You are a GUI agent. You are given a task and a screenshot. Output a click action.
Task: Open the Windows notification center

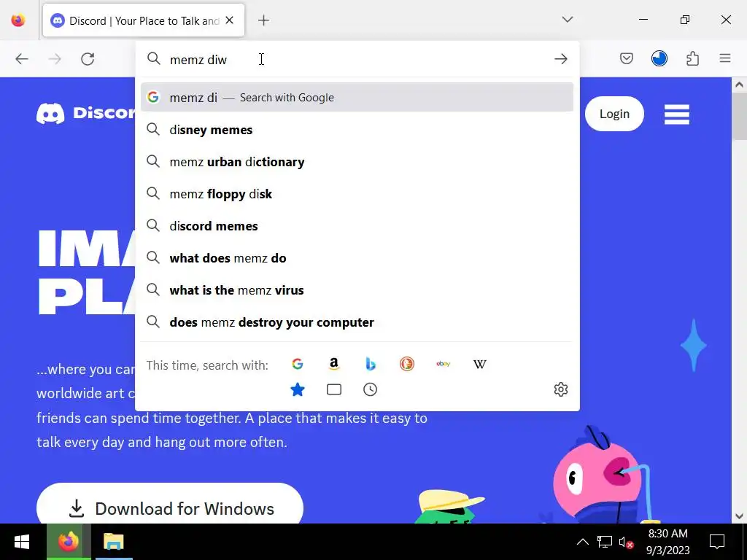717,542
